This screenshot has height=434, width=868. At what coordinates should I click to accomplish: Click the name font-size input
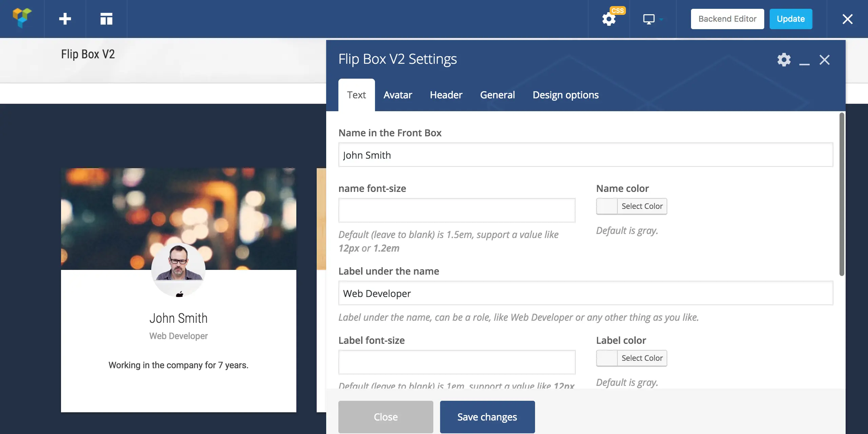pos(457,210)
